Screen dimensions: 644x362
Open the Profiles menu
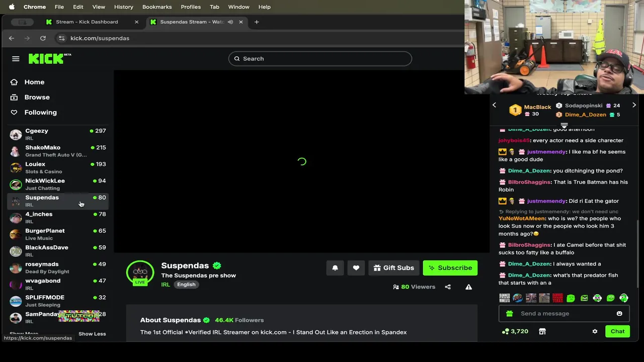tap(191, 7)
